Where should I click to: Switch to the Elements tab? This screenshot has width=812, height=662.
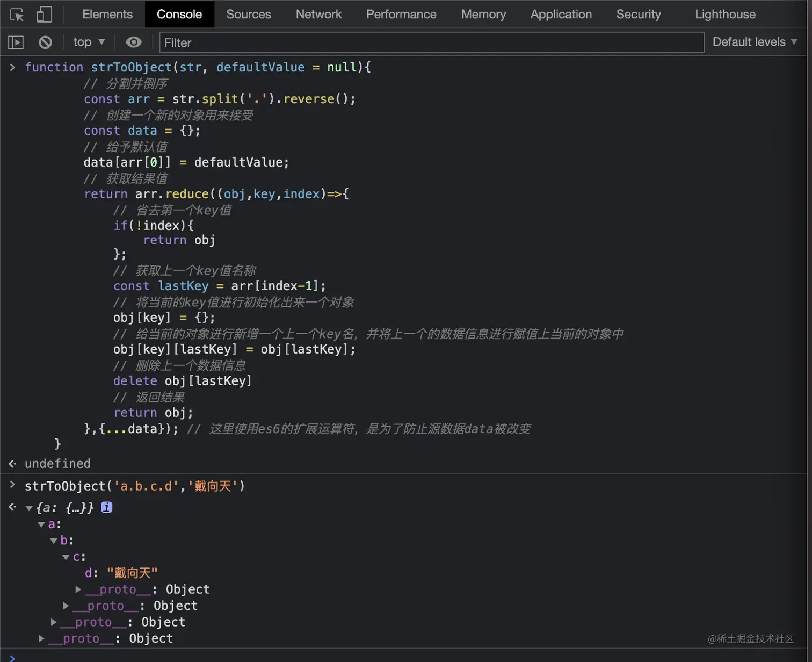(x=107, y=15)
